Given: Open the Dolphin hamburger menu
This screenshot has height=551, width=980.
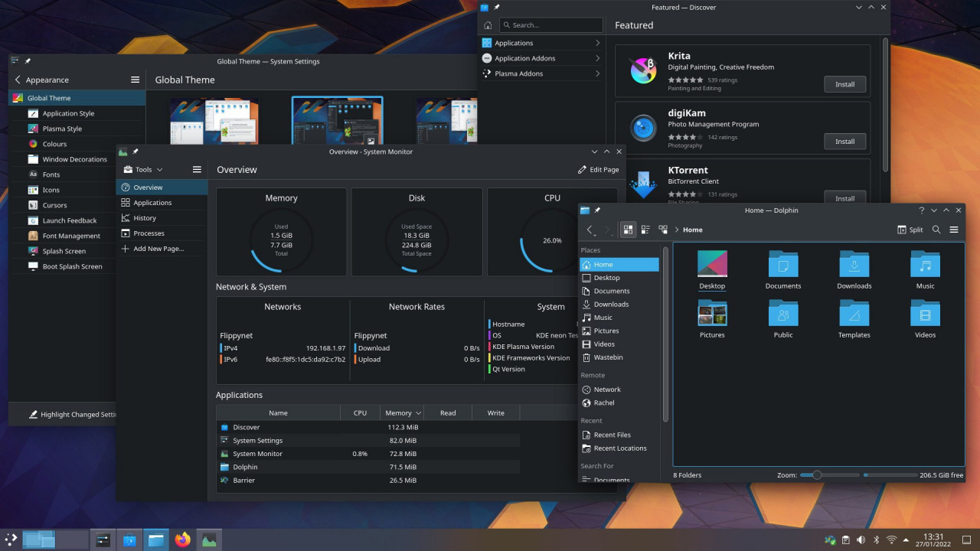Looking at the screenshot, I should (954, 230).
